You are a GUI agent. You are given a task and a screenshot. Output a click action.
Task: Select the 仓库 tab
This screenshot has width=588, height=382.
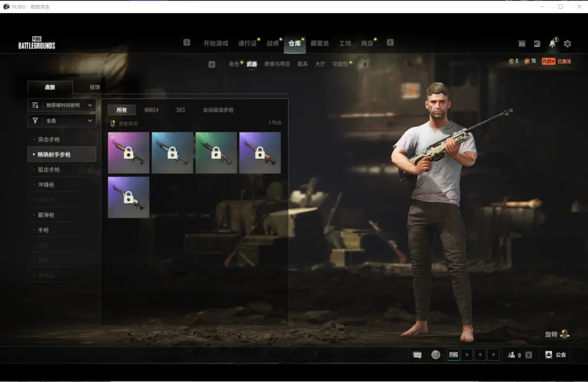click(x=295, y=43)
